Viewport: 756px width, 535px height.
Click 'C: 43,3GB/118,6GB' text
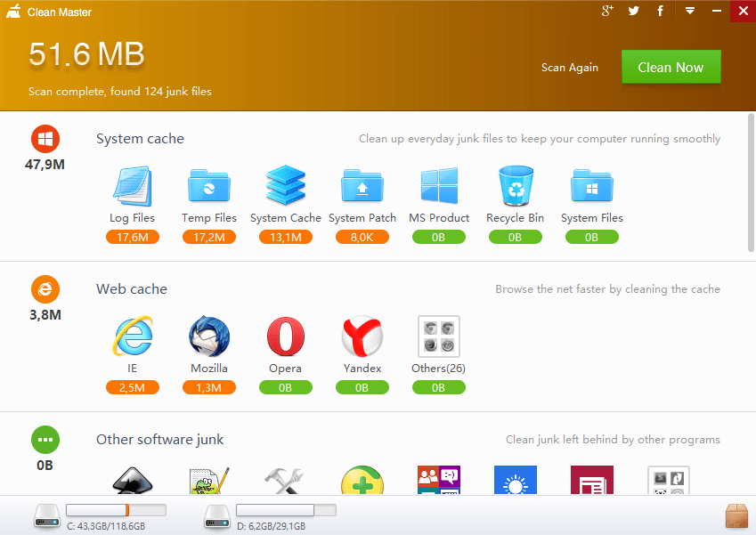(x=106, y=526)
